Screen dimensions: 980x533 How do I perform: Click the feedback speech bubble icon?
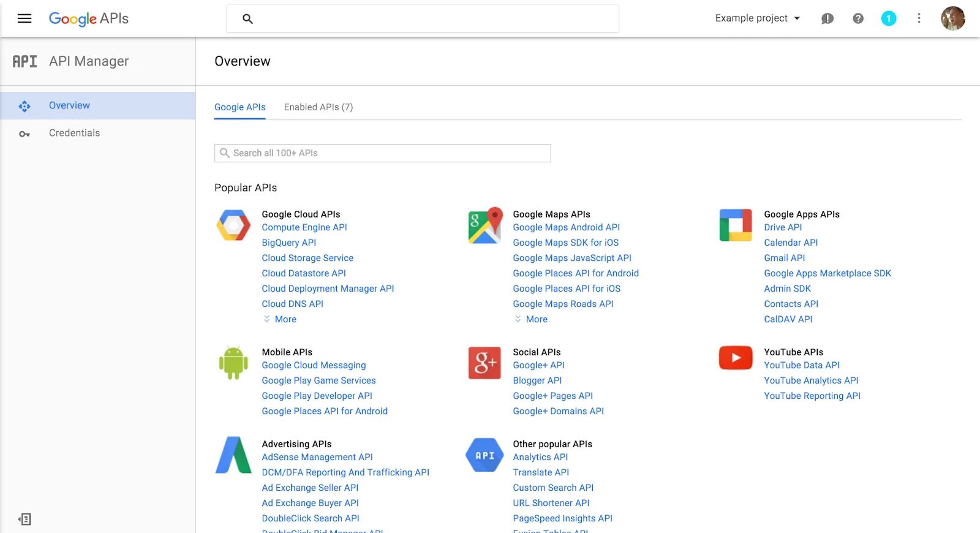pos(827,18)
